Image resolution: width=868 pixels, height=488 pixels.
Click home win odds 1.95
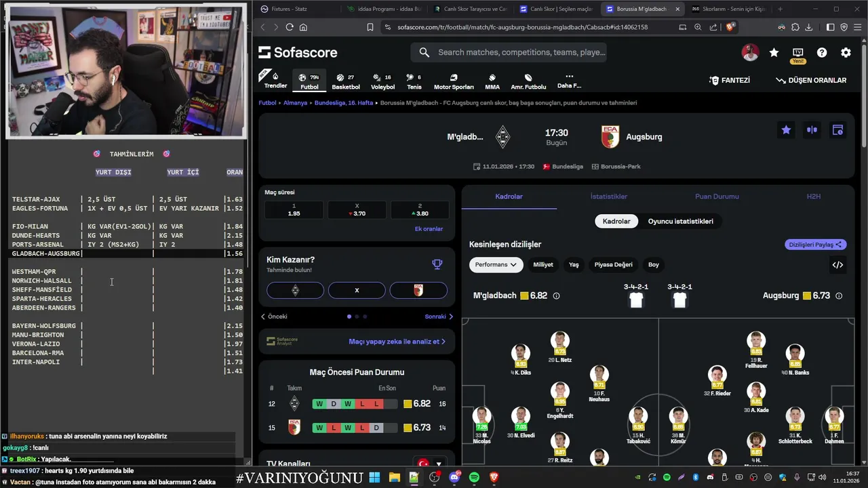294,210
